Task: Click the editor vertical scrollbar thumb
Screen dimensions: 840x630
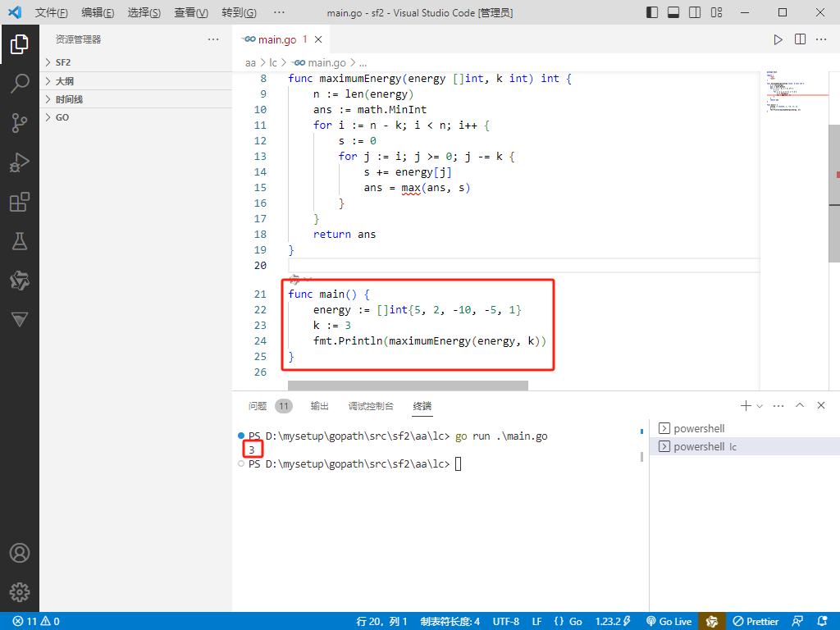Action: click(x=834, y=193)
